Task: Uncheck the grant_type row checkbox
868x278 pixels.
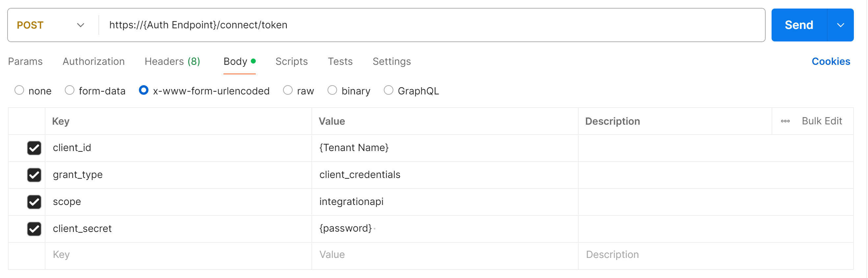Action: (x=34, y=175)
